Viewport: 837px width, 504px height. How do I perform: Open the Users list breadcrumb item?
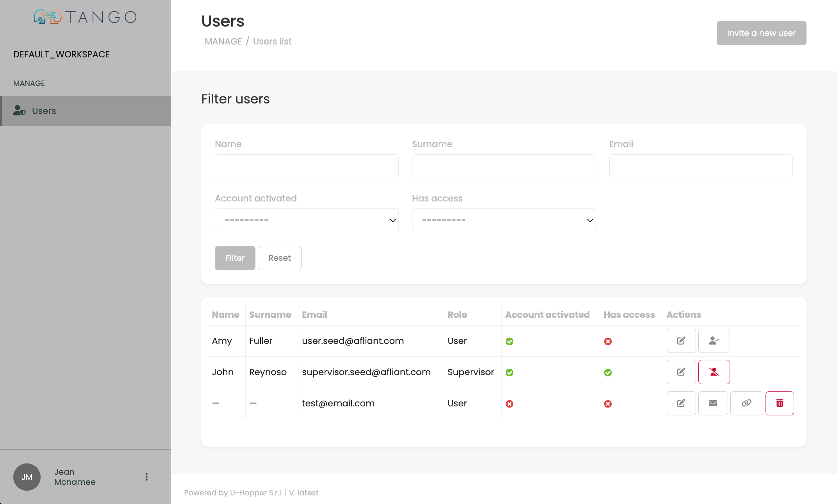click(x=272, y=41)
